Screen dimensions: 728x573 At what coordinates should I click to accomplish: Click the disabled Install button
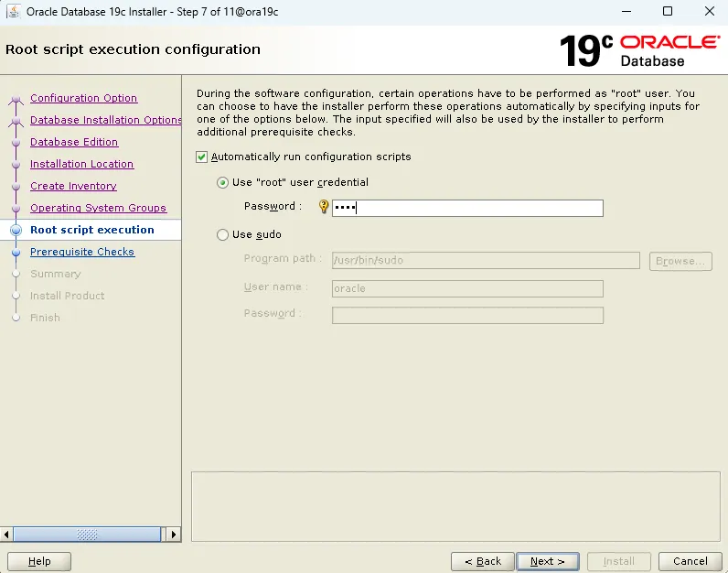point(619,561)
